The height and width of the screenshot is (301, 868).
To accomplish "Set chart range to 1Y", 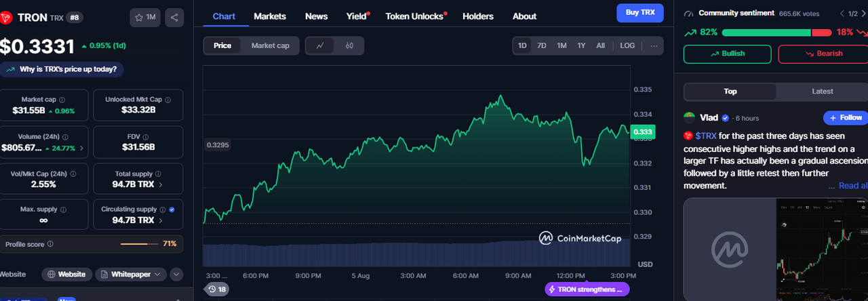I will [581, 45].
